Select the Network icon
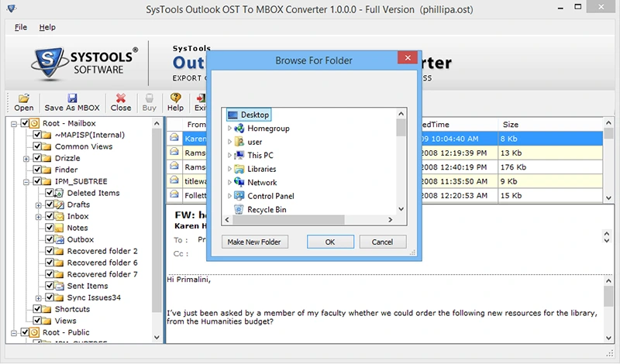This screenshot has width=620, height=364. pyautogui.click(x=239, y=182)
